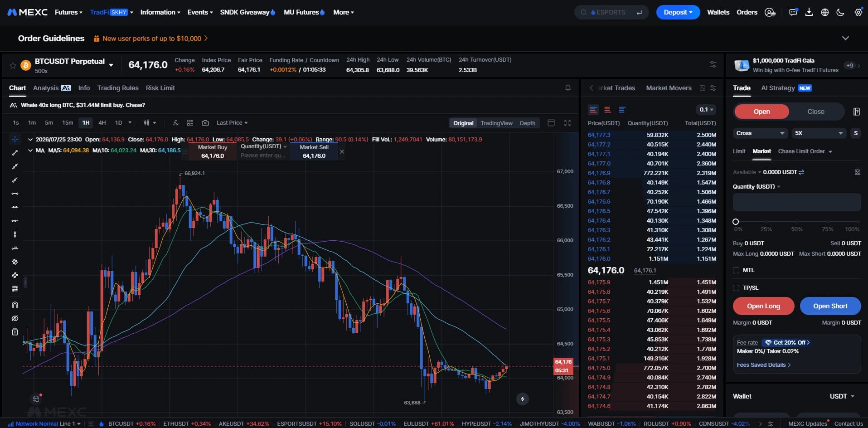Take a chart screenshot with camera icon
Screen dimensions: 868x428
click(205, 123)
